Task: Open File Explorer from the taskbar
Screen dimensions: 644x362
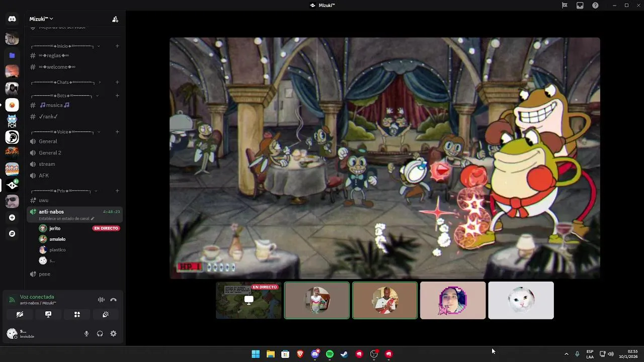Action: (x=271, y=354)
